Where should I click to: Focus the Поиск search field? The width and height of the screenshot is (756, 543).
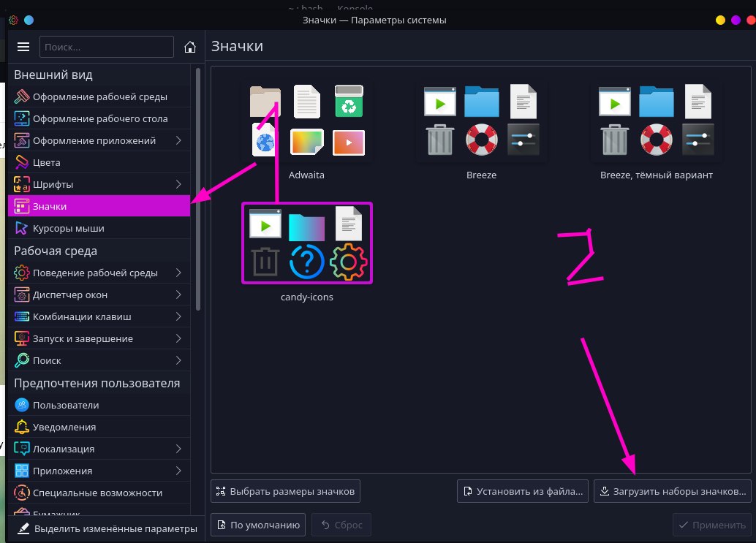point(107,47)
